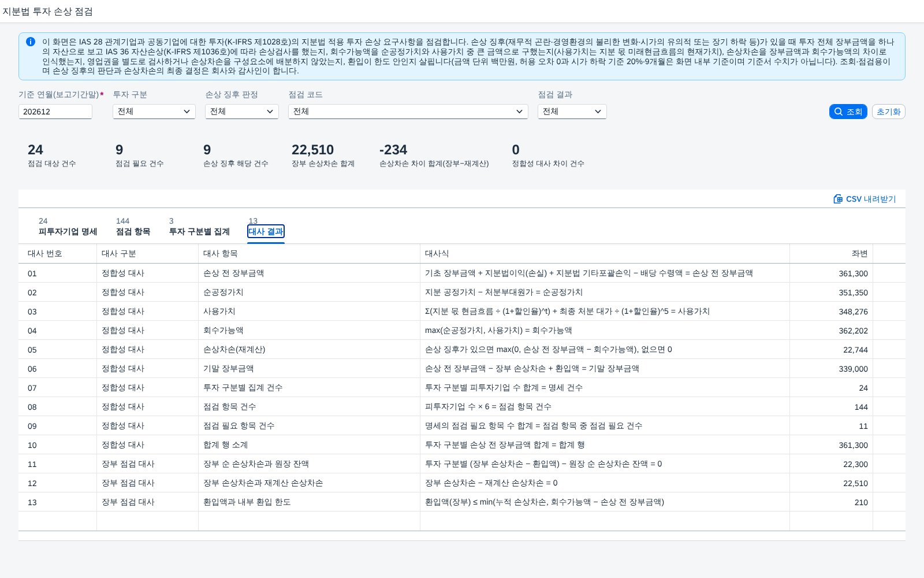
Task: Click the CSV download icon
Action: (838, 199)
